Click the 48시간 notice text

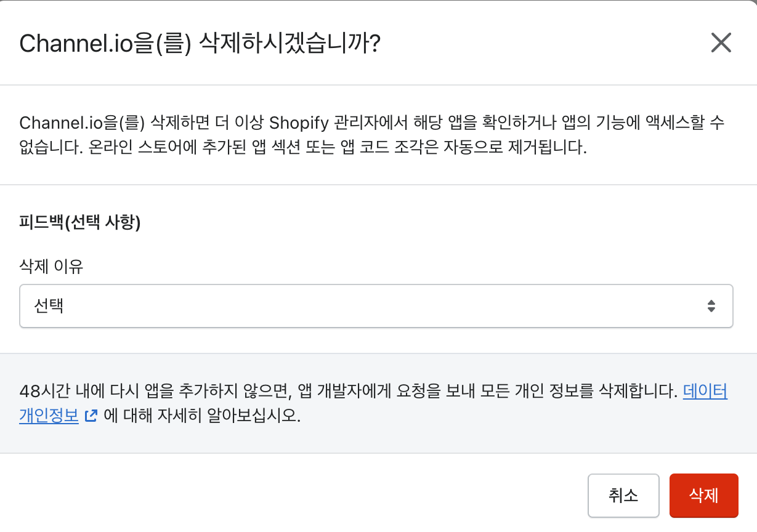[345, 392]
